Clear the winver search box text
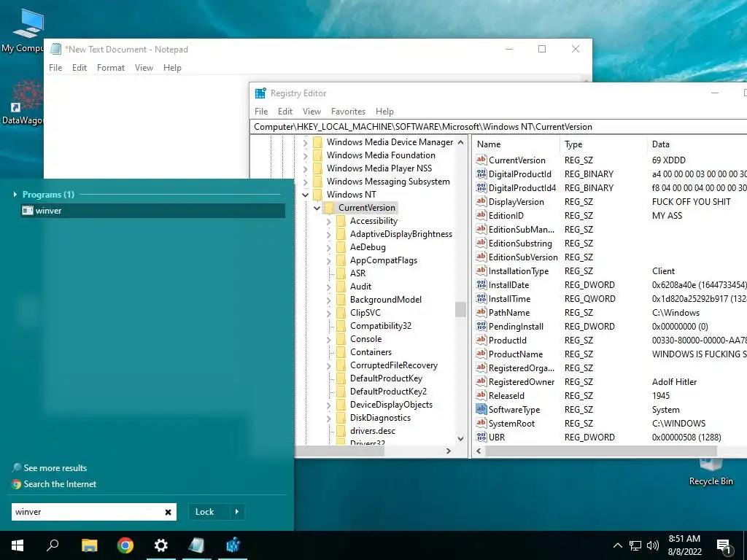 168,512
